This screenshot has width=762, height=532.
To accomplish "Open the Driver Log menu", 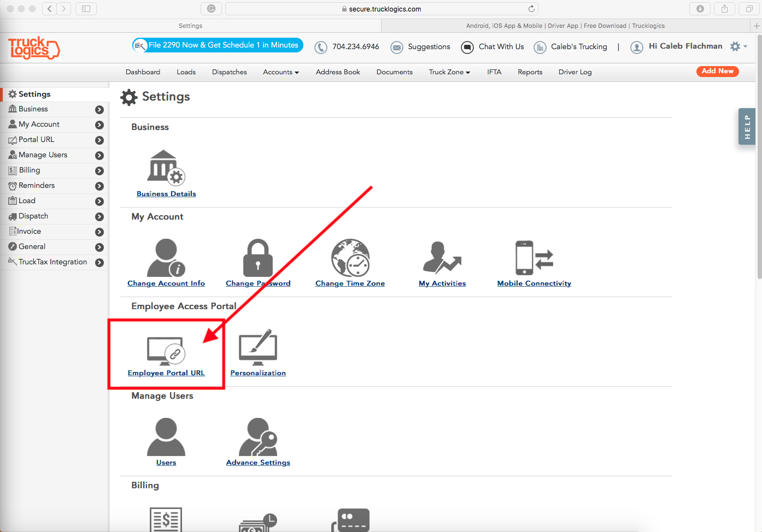I will 575,72.
